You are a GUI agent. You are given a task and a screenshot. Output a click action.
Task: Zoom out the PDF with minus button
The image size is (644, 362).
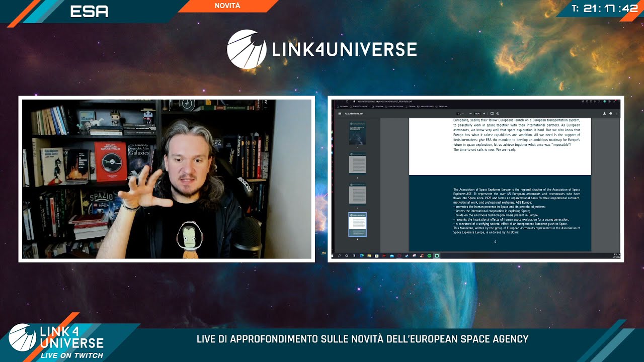[x=470, y=114]
